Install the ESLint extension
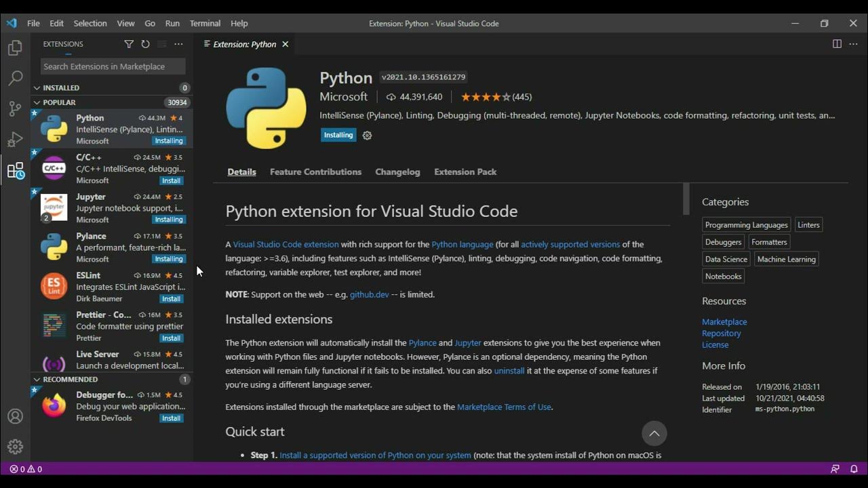 click(171, 299)
